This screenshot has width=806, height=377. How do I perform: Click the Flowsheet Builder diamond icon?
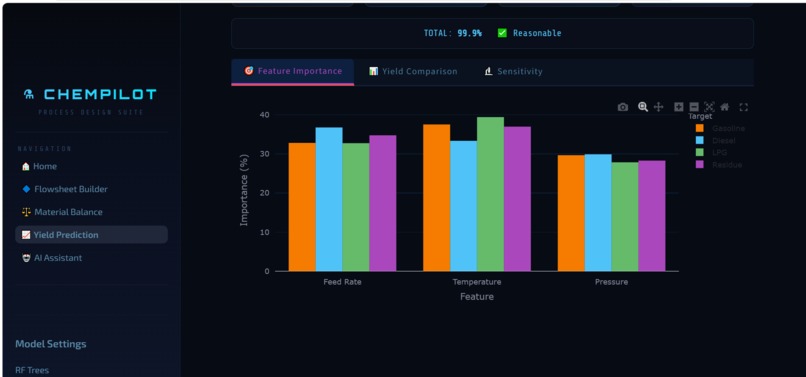point(26,189)
